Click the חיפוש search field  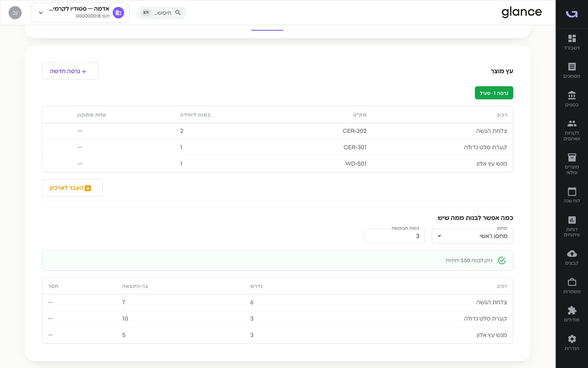161,13
